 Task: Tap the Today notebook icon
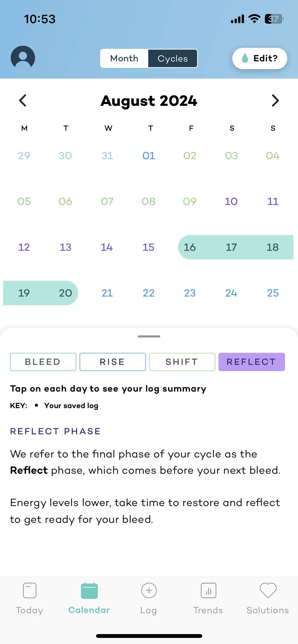tap(30, 590)
